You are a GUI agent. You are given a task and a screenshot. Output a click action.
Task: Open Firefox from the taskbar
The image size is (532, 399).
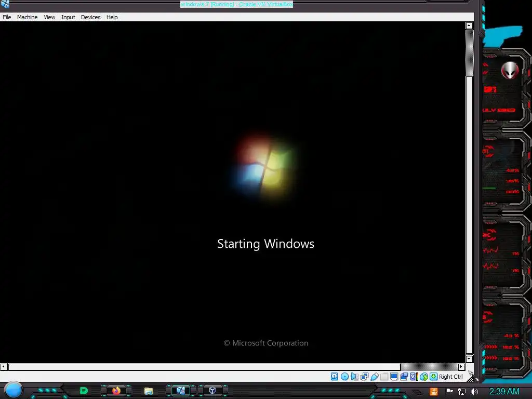coord(116,391)
